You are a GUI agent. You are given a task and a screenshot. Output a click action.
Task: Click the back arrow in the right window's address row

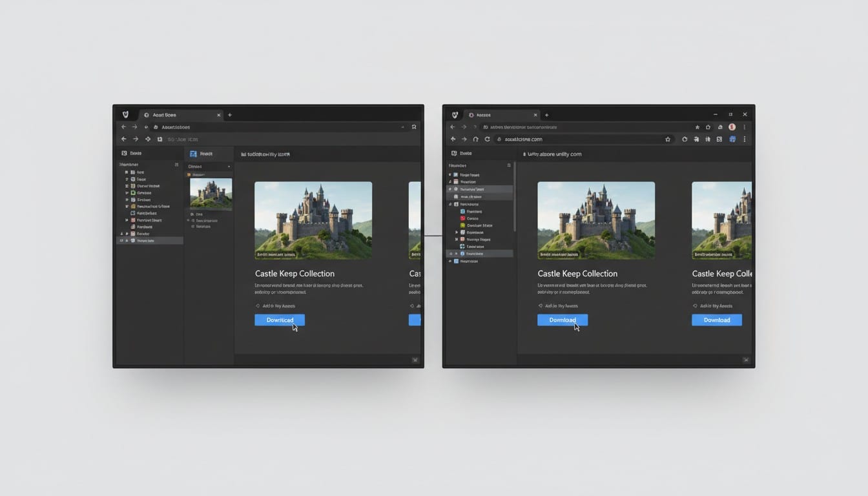pos(453,139)
